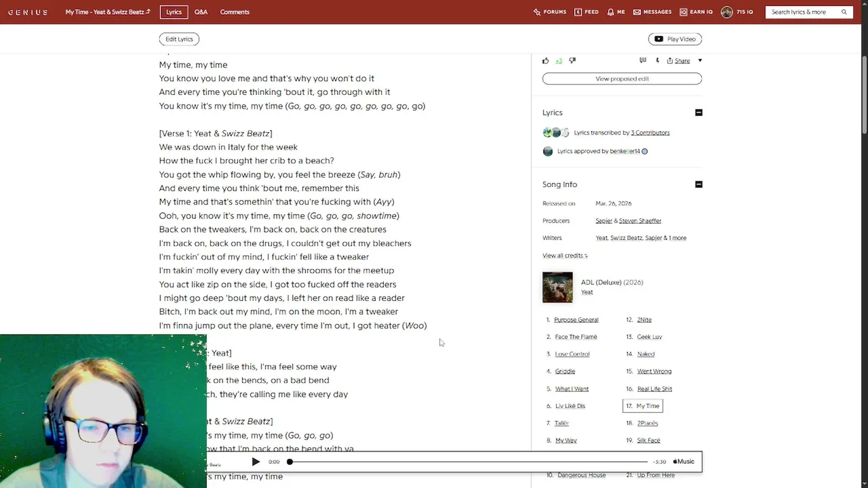Click the verified badge beside benkeller14
Screen dimensions: 868x488
[x=644, y=151]
